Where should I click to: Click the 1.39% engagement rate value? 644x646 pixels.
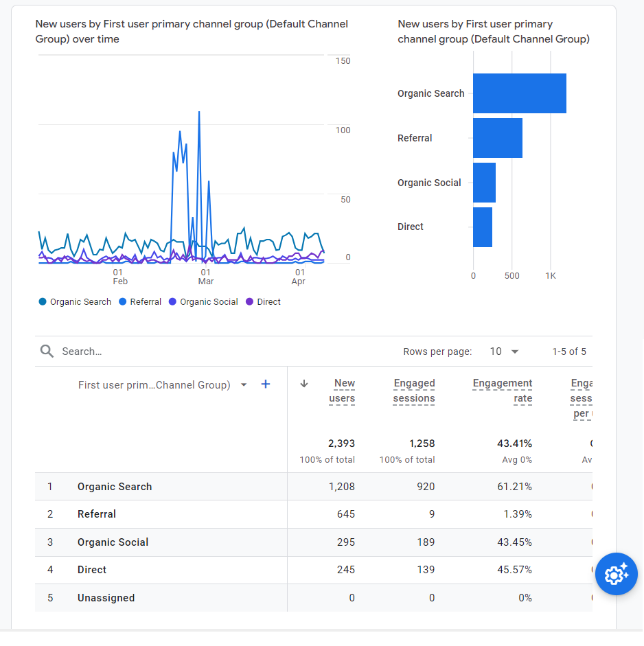[x=518, y=514]
